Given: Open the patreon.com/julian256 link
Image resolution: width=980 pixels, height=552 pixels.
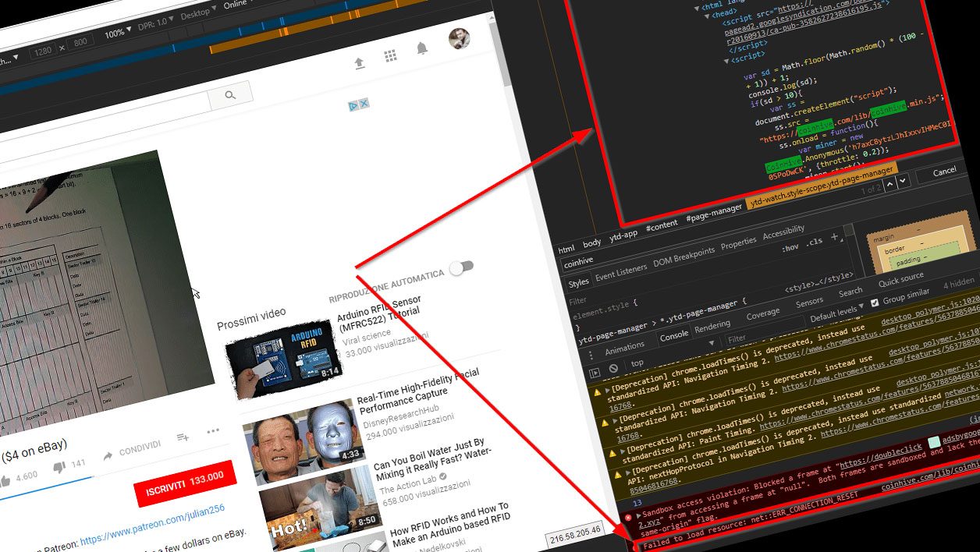Looking at the screenshot, I should tap(152, 524).
